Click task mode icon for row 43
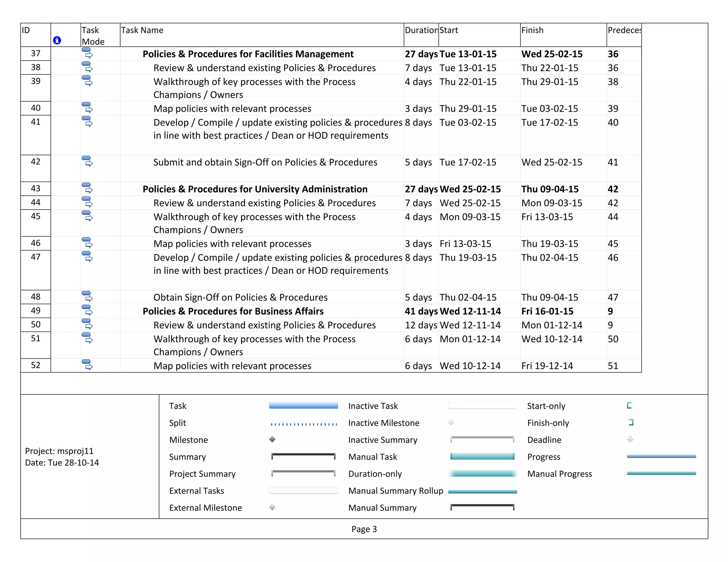Image resolution: width=728 pixels, height=562 pixels. coord(87,189)
